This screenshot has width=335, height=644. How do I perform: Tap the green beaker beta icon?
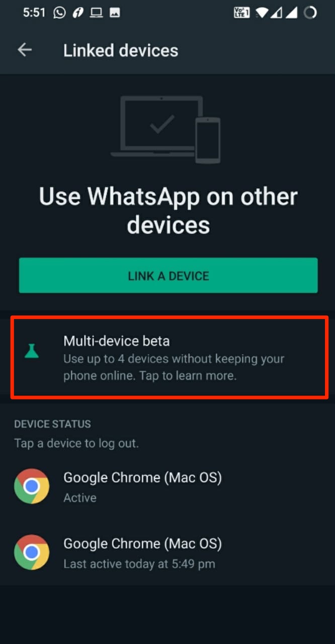click(x=32, y=351)
